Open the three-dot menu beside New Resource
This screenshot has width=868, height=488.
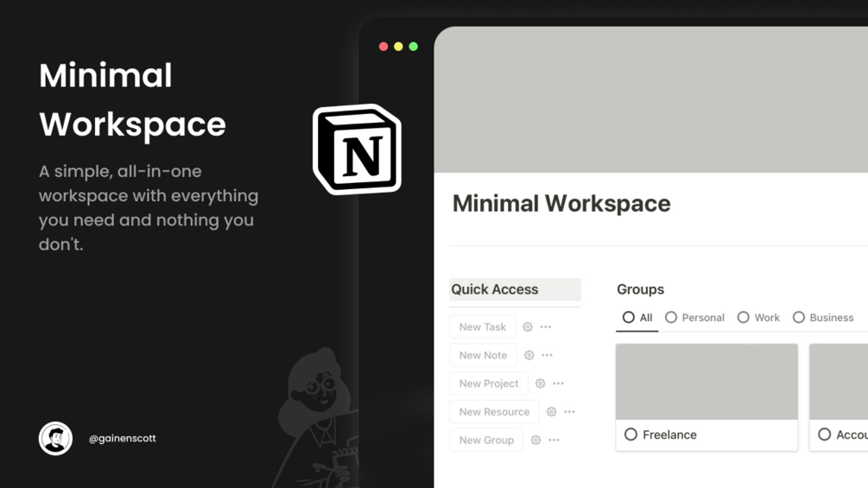click(570, 412)
